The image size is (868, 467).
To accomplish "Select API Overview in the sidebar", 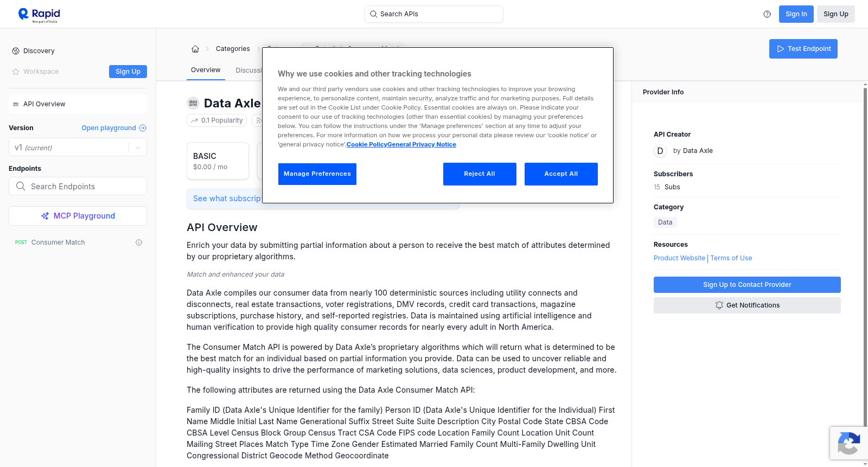I will click(78, 104).
